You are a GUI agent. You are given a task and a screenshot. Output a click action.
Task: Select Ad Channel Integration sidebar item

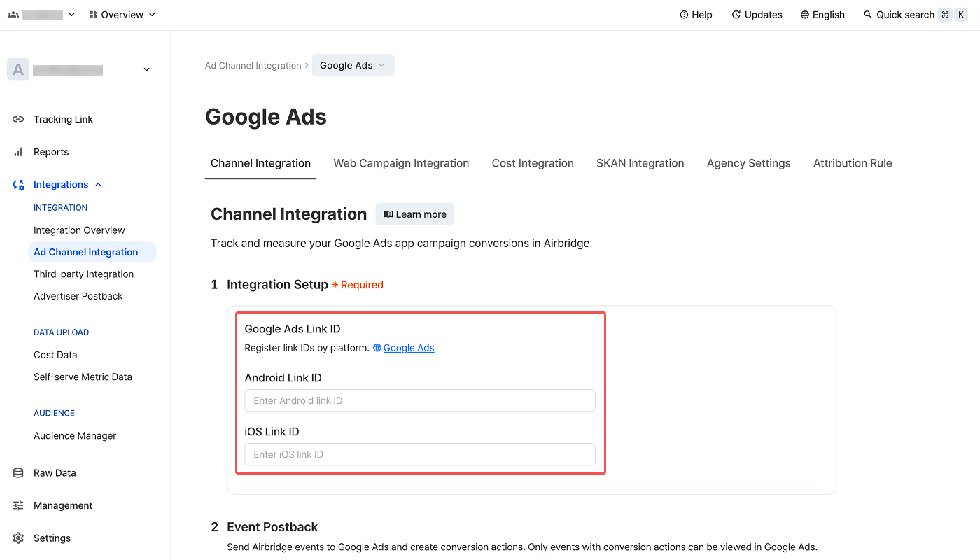[x=92, y=252]
